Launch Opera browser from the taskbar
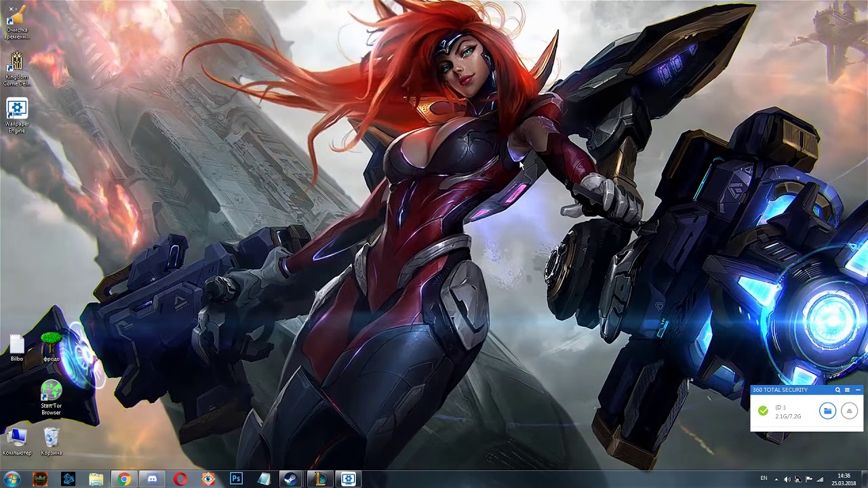 coord(180,479)
